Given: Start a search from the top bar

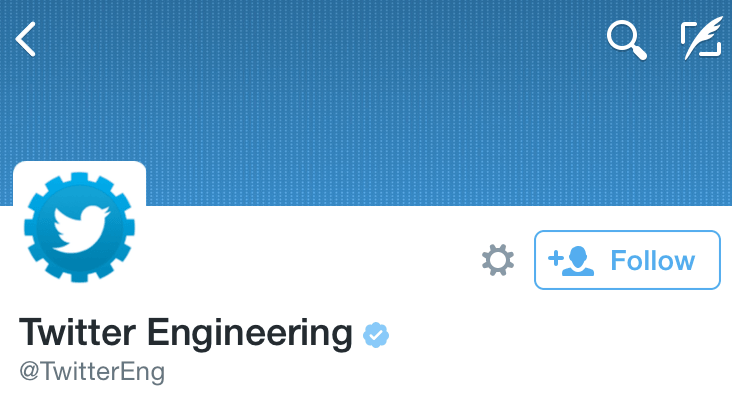Looking at the screenshot, I should click(x=627, y=40).
